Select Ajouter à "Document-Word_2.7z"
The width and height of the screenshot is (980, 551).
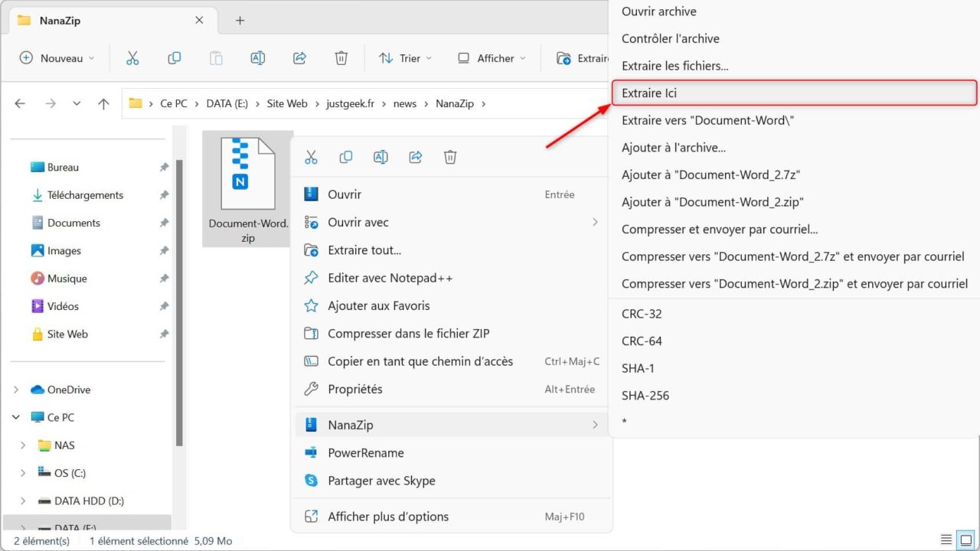794,175
